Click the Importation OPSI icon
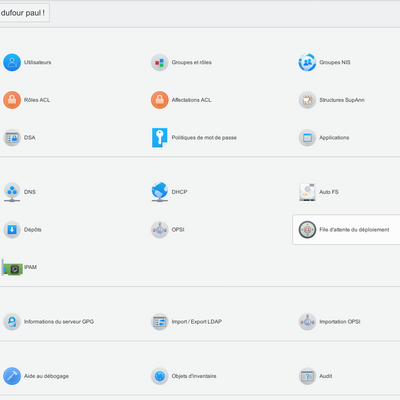This screenshot has width=400, height=400. tap(307, 322)
